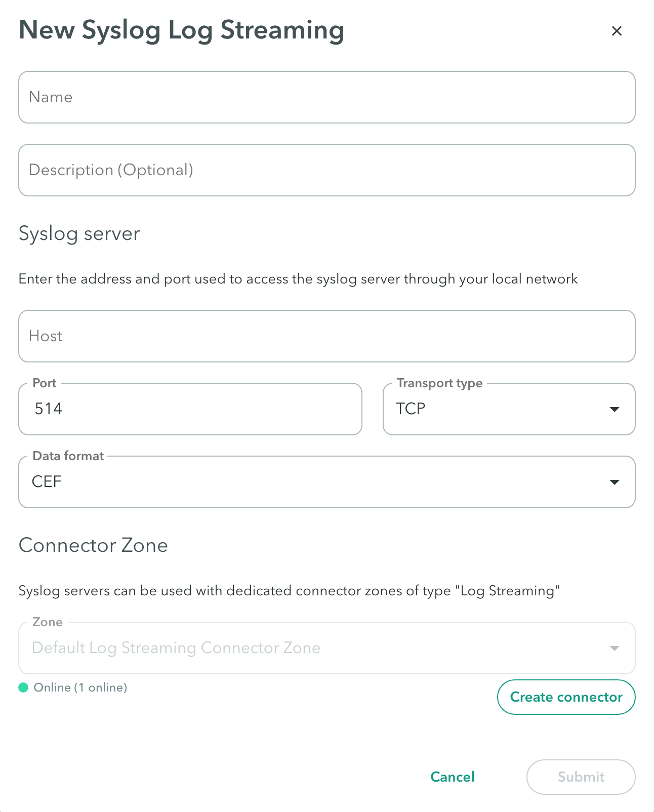Click the "Online (1 online)" status text

pyautogui.click(x=80, y=687)
